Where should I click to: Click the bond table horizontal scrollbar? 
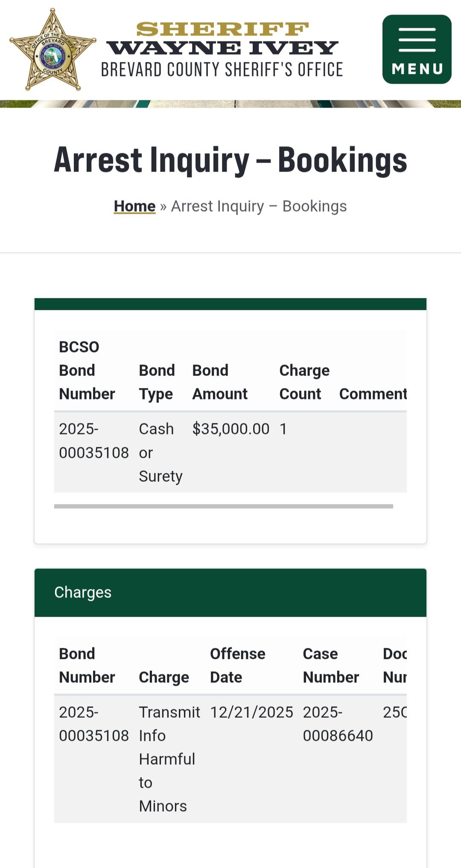[223, 507]
